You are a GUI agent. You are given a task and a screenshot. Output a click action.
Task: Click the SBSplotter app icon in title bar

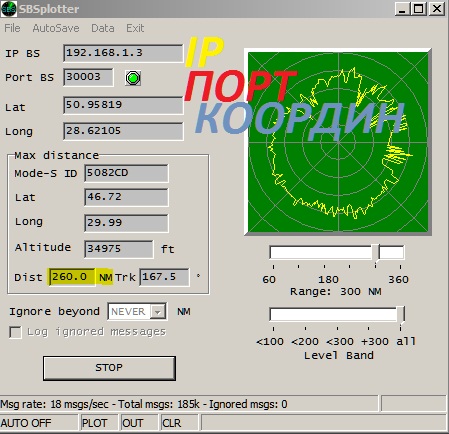pyautogui.click(x=9, y=9)
